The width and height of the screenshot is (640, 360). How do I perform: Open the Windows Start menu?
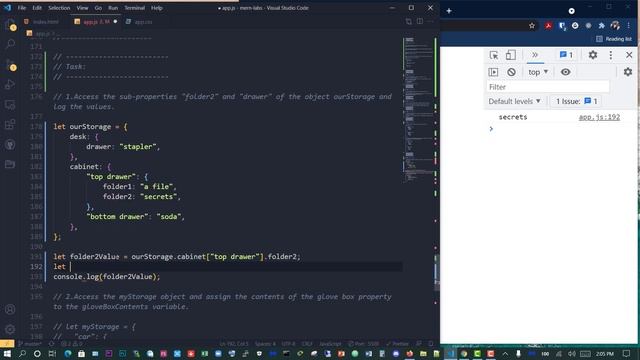pyautogui.click(x=7, y=353)
